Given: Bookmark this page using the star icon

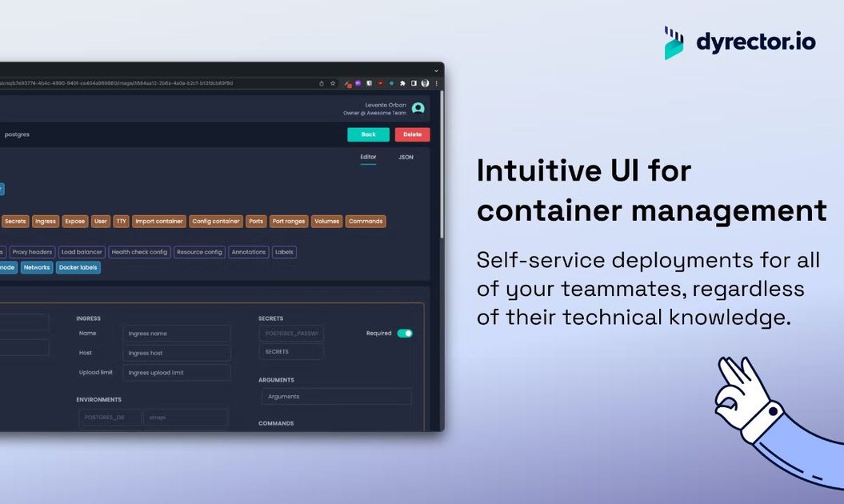Looking at the screenshot, I should click(x=333, y=82).
